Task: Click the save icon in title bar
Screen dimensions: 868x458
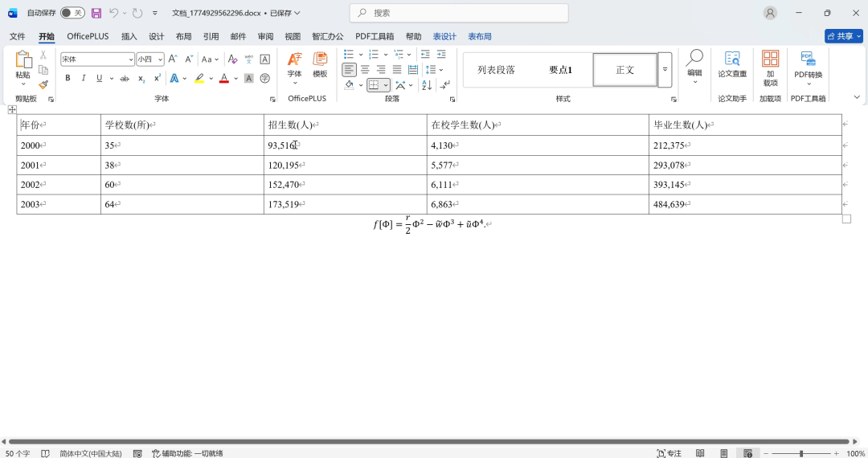Action: coord(96,13)
